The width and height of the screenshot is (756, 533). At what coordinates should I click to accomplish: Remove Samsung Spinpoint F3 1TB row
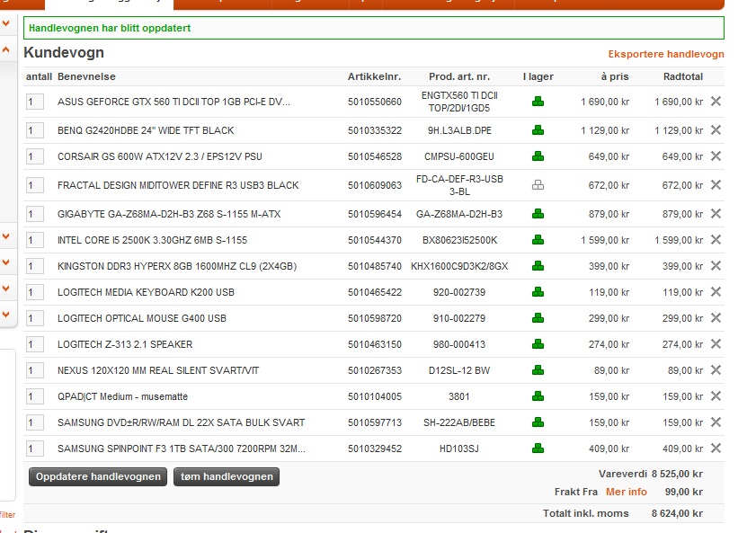716,449
